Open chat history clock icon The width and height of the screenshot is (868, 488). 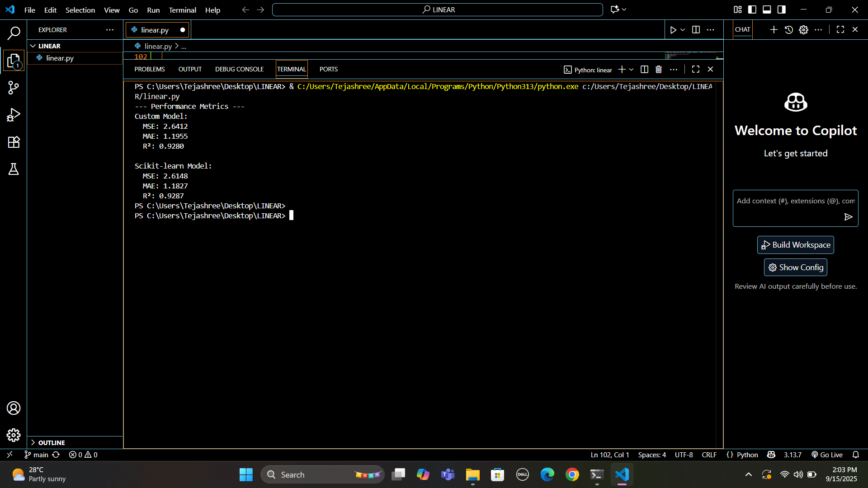click(789, 30)
